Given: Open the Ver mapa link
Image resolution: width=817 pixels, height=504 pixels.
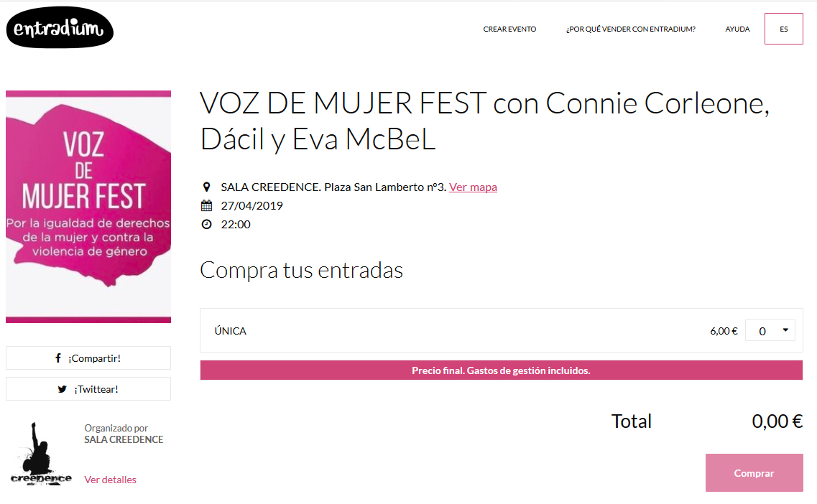Looking at the screenshot, I should pyautogui.click(x=473, y=187).
